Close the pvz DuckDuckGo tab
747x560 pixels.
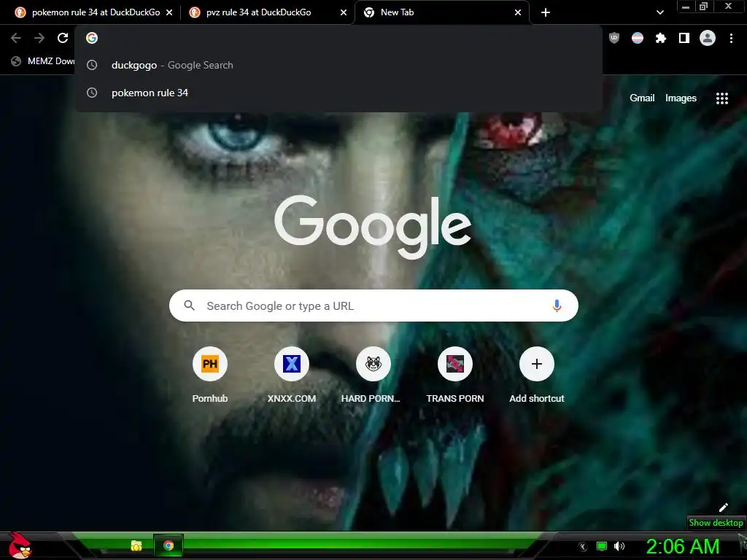click(344, 12)
